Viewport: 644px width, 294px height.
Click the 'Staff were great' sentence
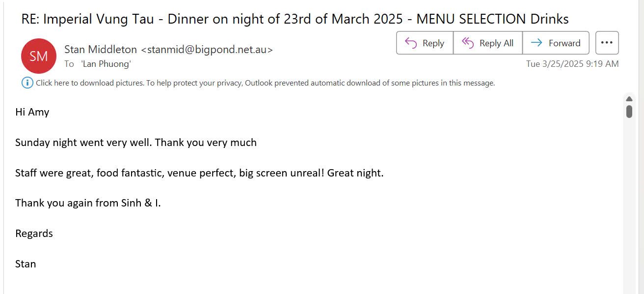click(199, 173)
